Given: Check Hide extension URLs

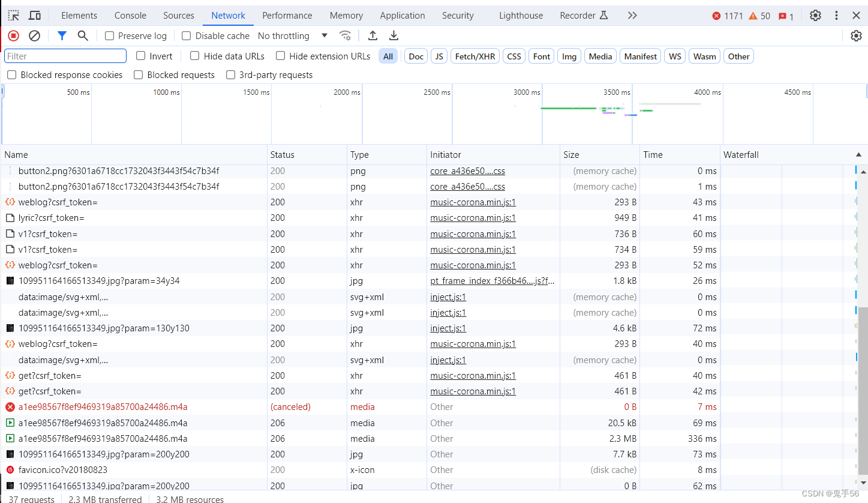Looking at the screenshot, I should pyautogui.click(x=280, y=56).
